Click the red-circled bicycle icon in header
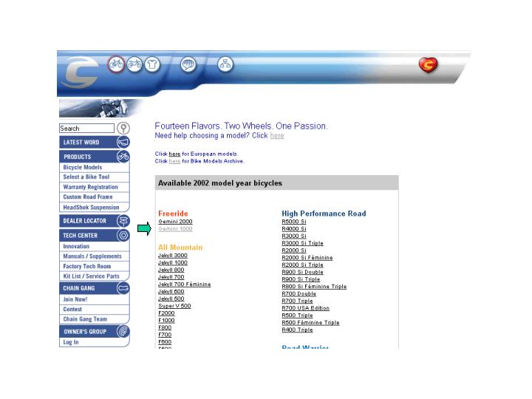This screenshot has height=399, width=532. 116,64
